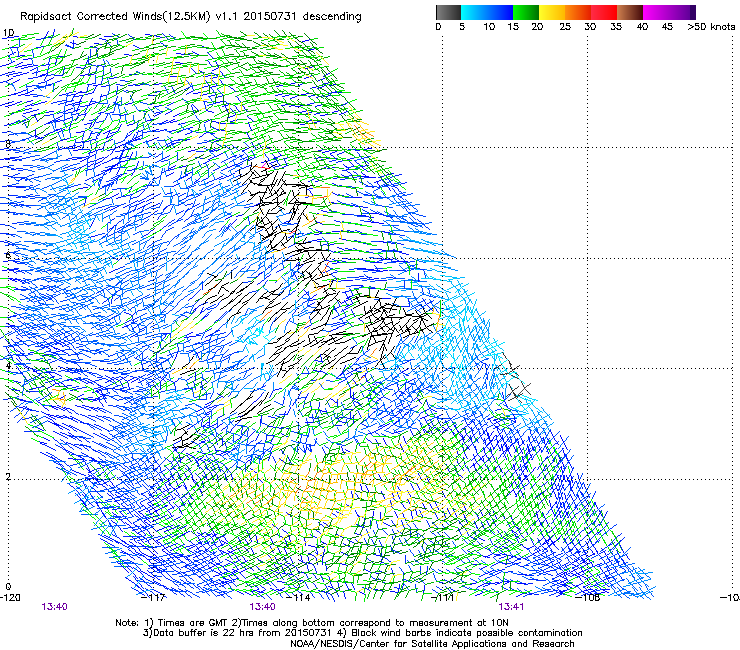This screenshot has width=740, height=650.
Task: Click the 'Data buffer is 22 hrs' note line
Action: [x=362, y=633]
